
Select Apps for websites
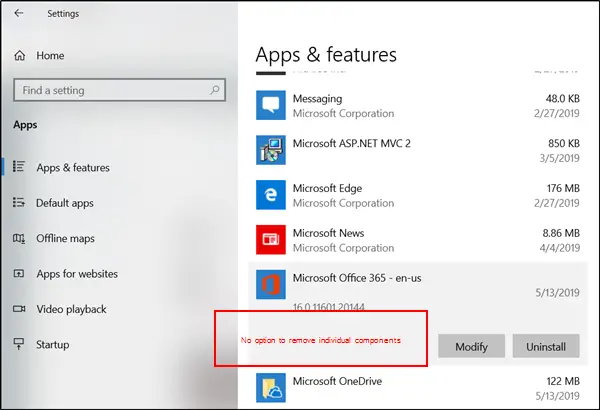click(76, 273)
